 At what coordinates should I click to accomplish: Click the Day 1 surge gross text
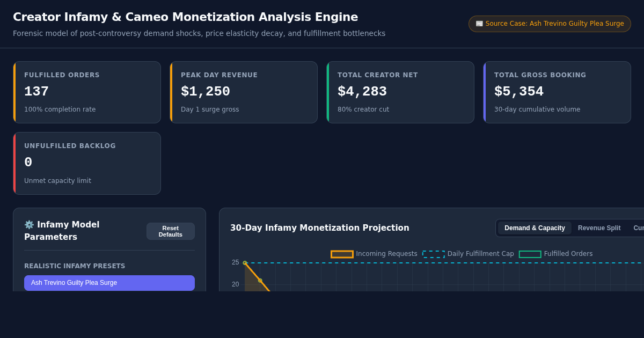coord(210,109)
